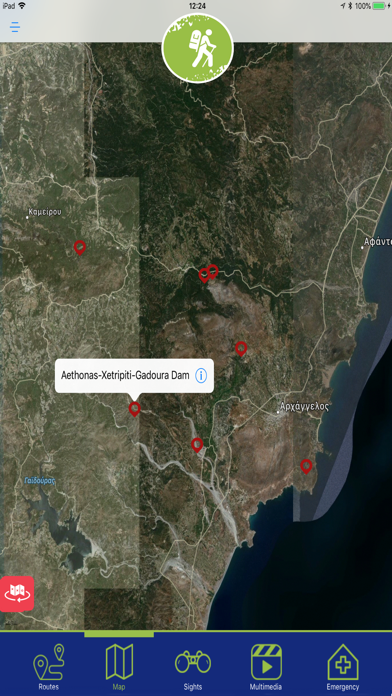Open the hamburger menu at top left
Screen dimensions: 392x696
click(15, 27)
